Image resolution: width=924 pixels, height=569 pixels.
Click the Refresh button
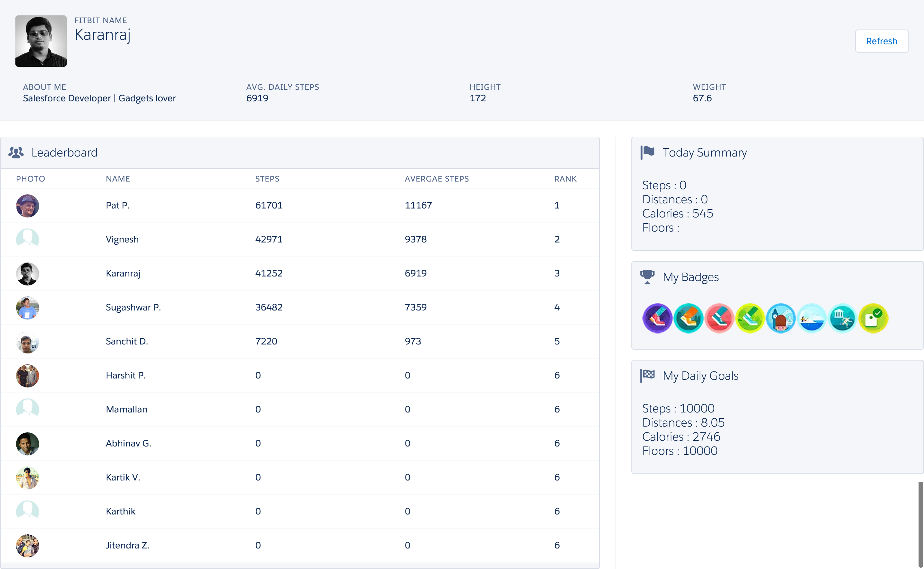pos(881,41)
